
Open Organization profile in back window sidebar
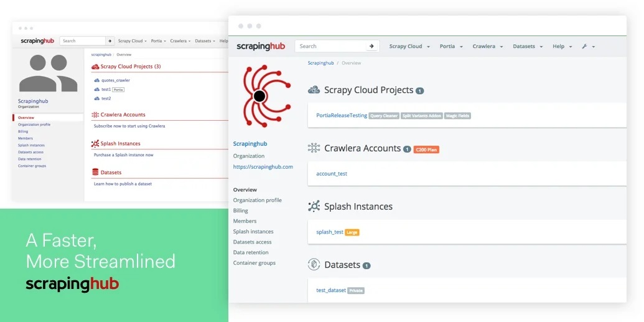[34, 125]
